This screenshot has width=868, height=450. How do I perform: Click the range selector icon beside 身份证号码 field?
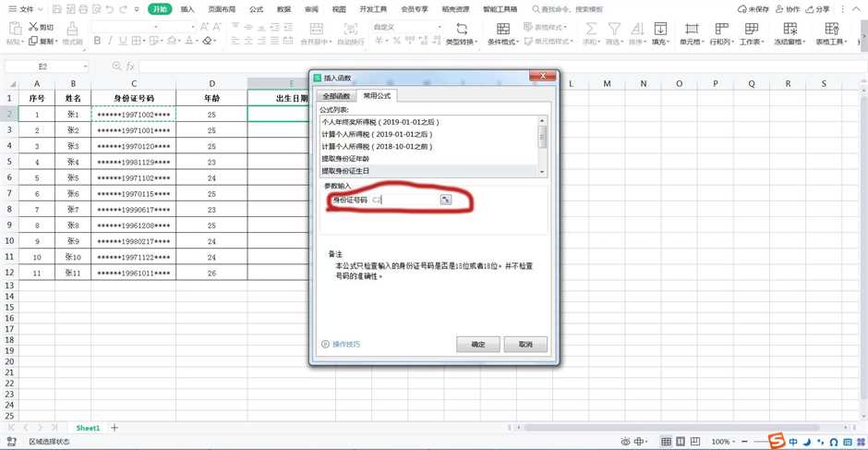point(446,200)
